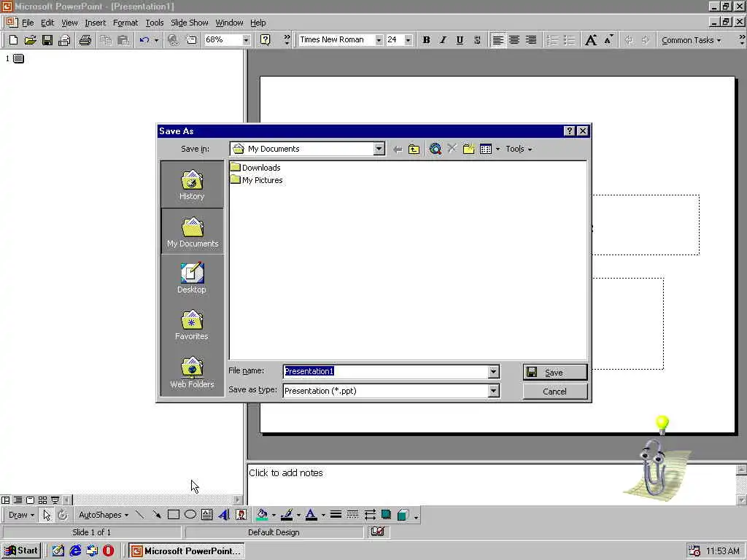Open the Downloads folder
This screenshot has height=560, width=747.
click(x=255, y=168)
